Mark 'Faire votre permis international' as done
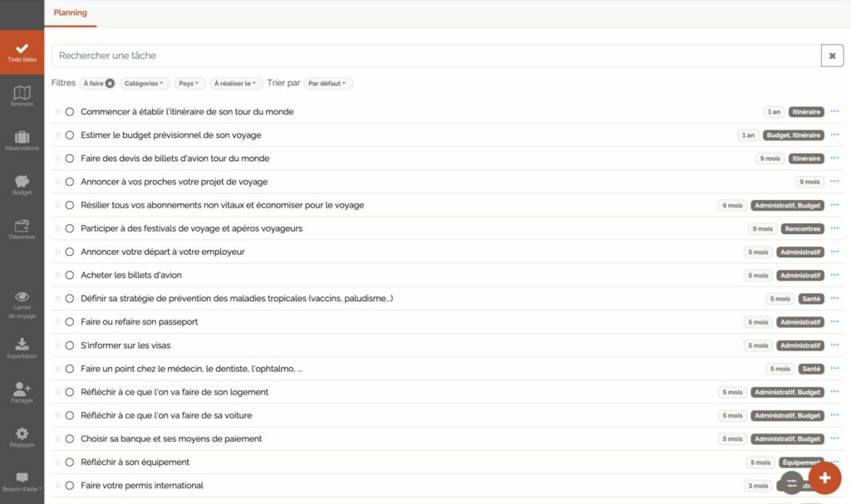This screenshot has height=504, width=851. [70, 486]
